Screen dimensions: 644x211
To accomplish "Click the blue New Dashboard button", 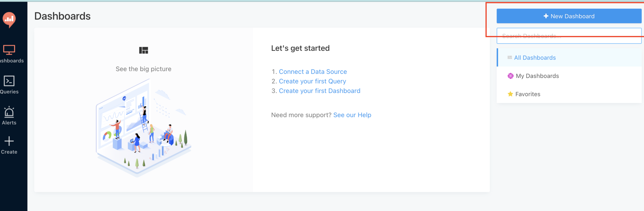I will 569,16.
